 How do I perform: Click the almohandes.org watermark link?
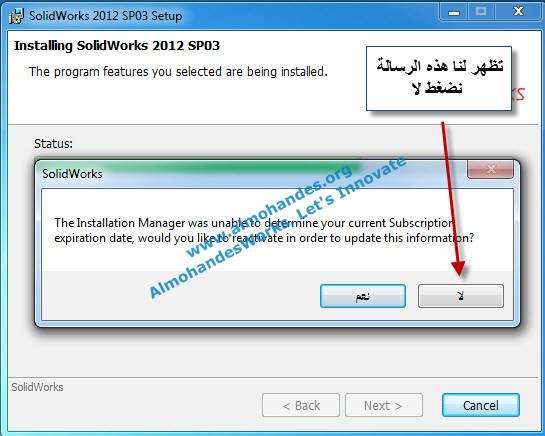[269, 211]
